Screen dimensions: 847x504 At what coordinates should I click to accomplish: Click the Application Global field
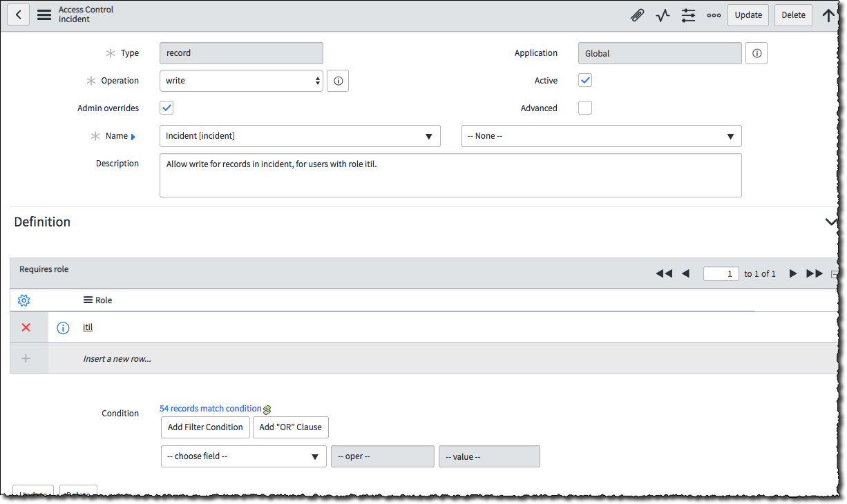point(660,53)
